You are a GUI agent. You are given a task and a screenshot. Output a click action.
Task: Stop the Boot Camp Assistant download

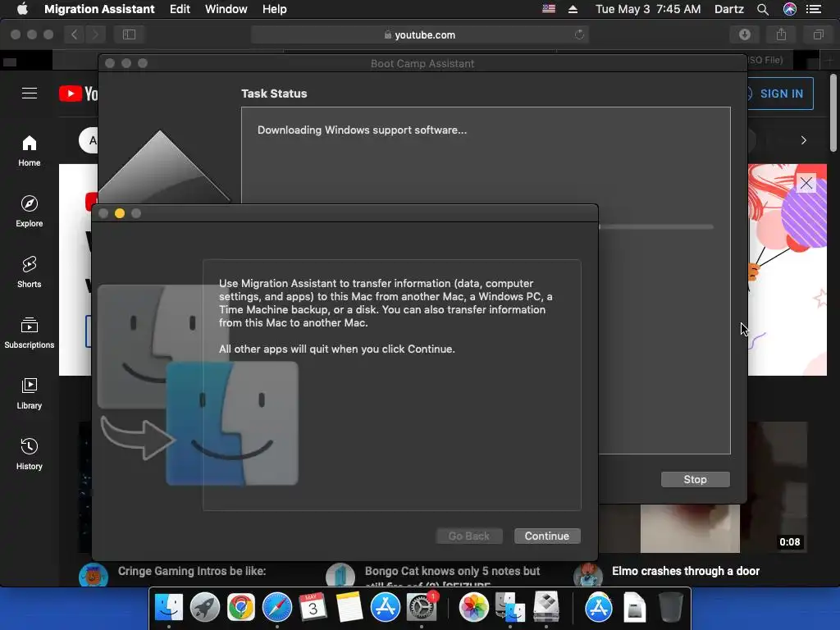tap(695, 479)
